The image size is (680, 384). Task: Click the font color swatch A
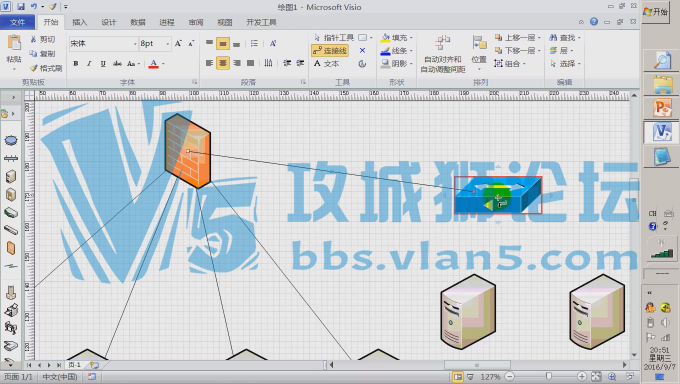click(x=153, y=64)
